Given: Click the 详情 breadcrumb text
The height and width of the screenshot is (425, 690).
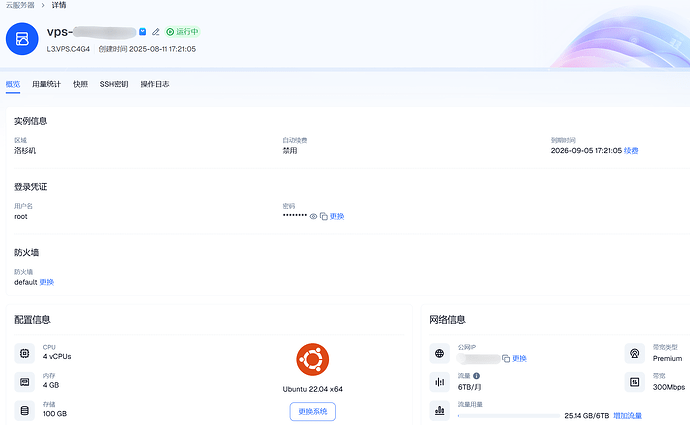Looking at the screenshot, I should point(59,5).
